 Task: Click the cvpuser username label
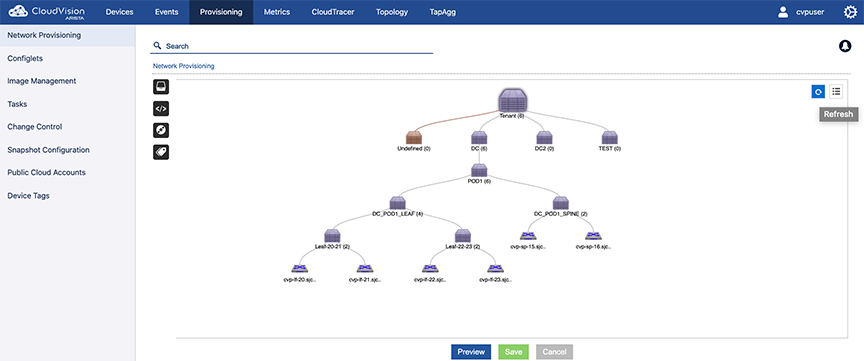(811, 13)
